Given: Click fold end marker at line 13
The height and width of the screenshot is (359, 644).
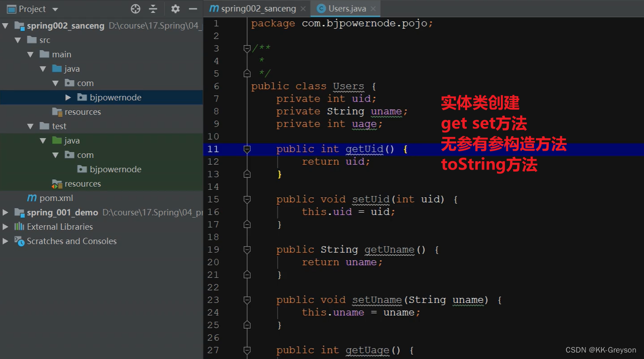Looking at the screenshot, I should coord(247,174).
